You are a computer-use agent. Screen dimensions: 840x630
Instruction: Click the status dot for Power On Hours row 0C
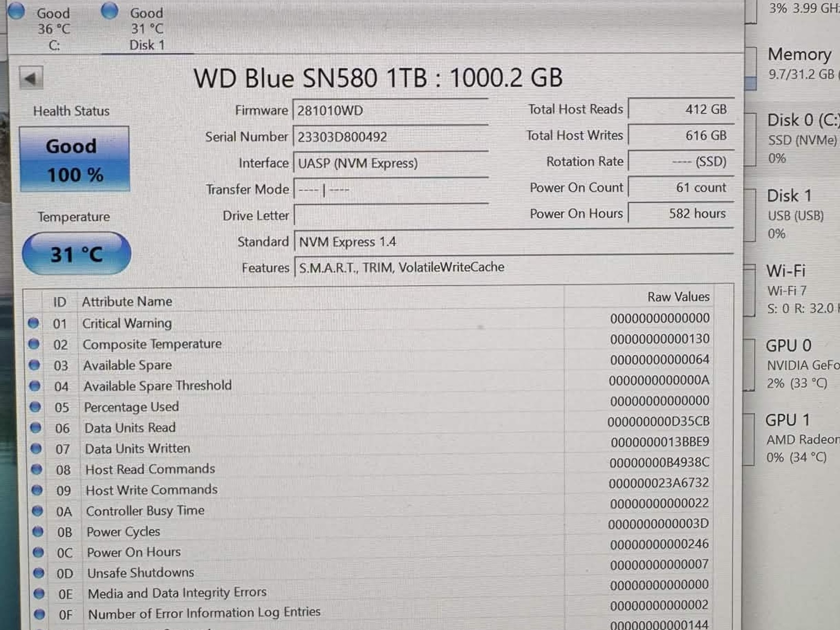(x=38, y=552)
